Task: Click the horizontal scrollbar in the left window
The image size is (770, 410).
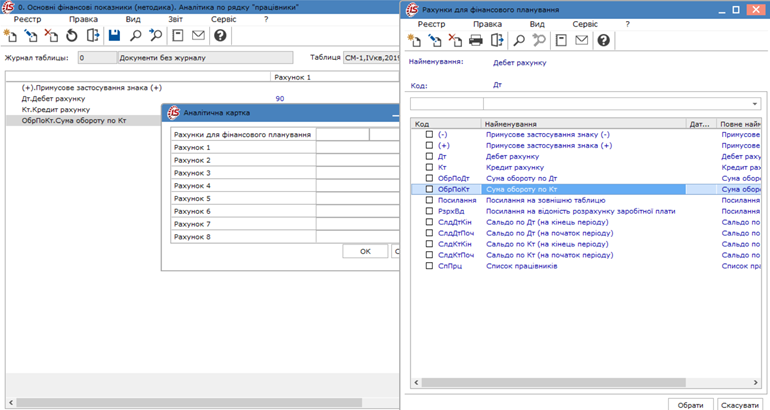Action: coord(189,403)
